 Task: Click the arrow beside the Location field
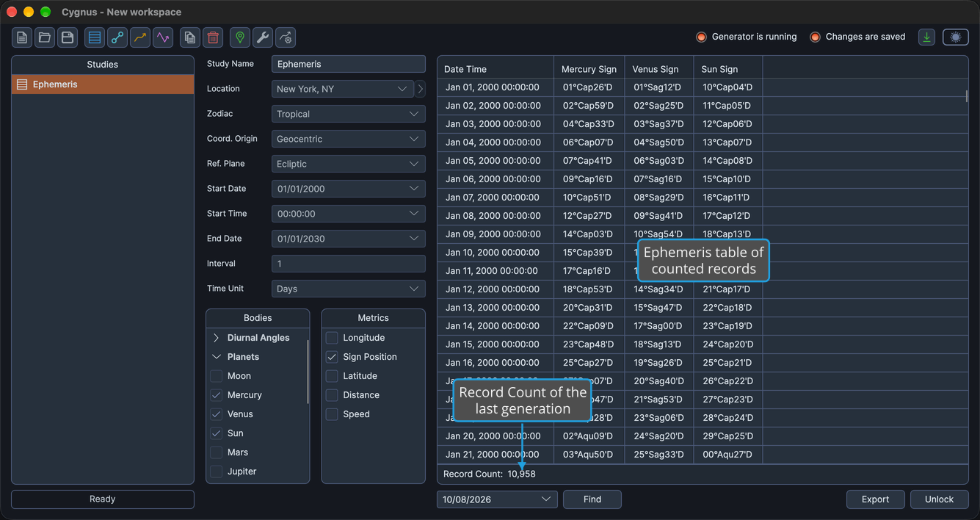pyautogui.click(x=420, y=89)
